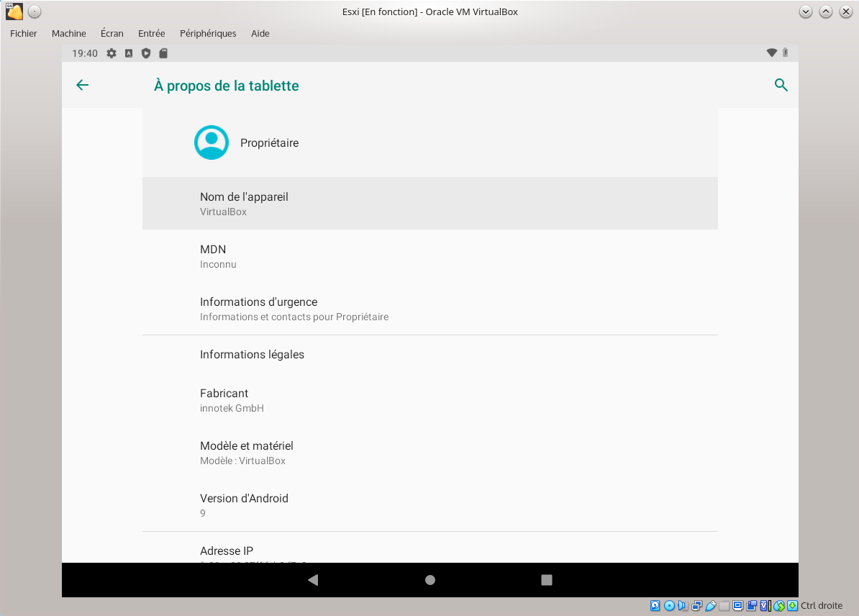Viewport: 859px width, 616px height.
Task: Open the MDN Inconnu entry
Action: [x=430, y=256]
